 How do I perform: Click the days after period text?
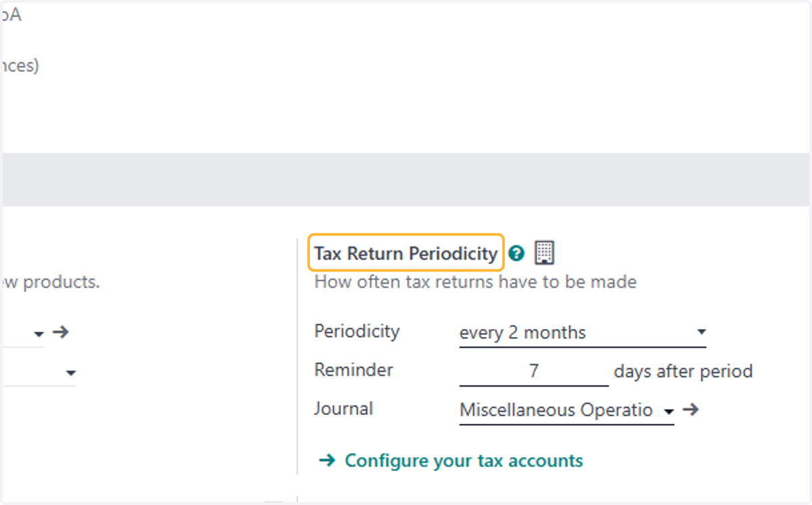pos(683,372)
